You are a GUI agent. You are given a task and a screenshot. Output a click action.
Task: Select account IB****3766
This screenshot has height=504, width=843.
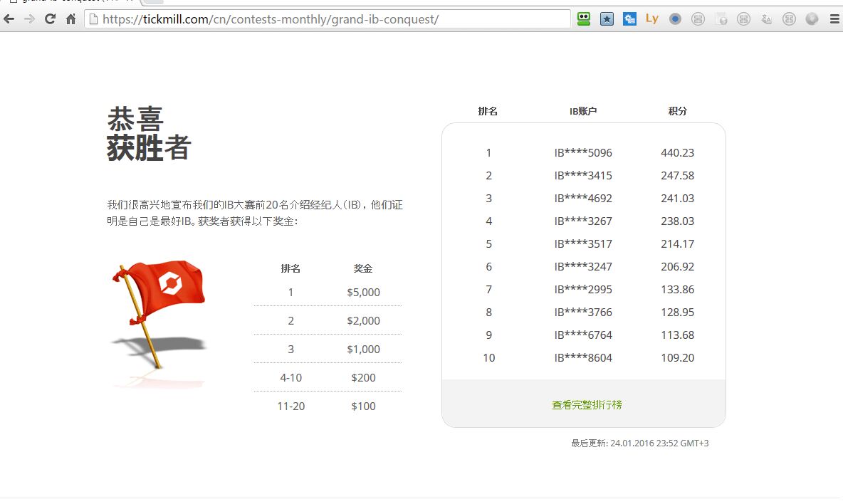coord(583,313)
